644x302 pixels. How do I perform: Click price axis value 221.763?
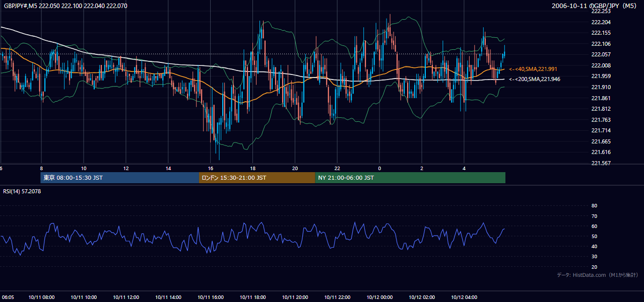click(x=601, y=120)
